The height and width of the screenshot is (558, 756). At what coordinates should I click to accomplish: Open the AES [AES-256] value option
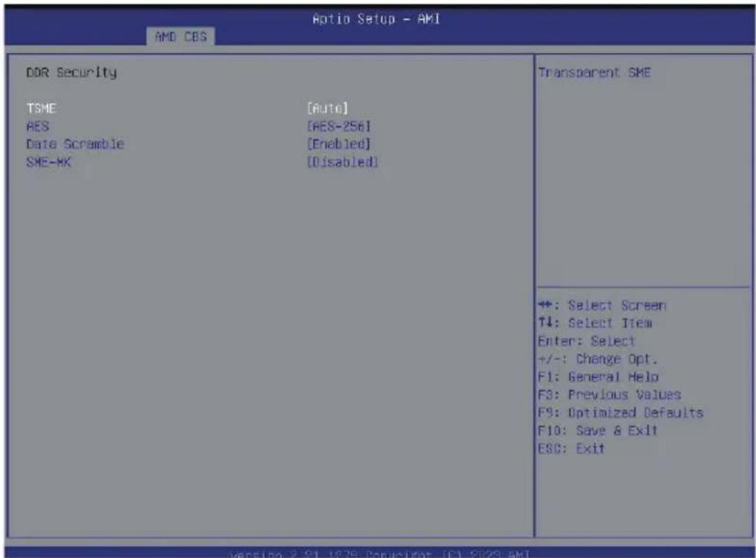pos(339,126)
